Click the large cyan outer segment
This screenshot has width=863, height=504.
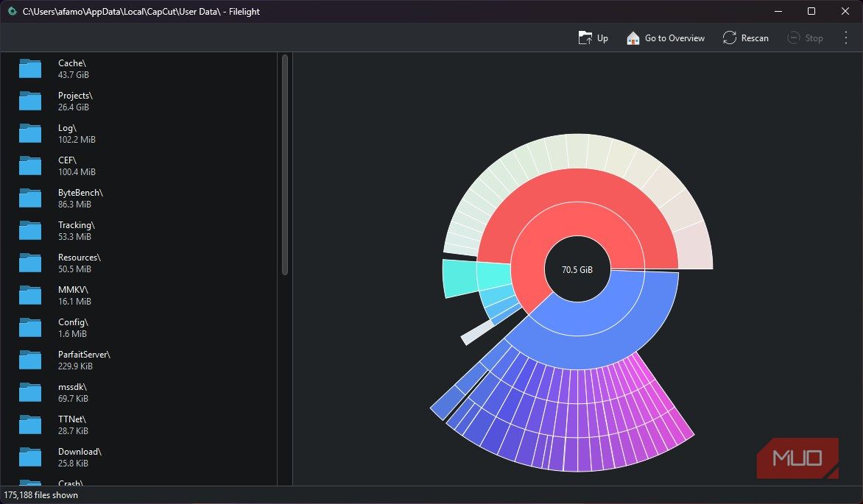click(x=460, y=278)
